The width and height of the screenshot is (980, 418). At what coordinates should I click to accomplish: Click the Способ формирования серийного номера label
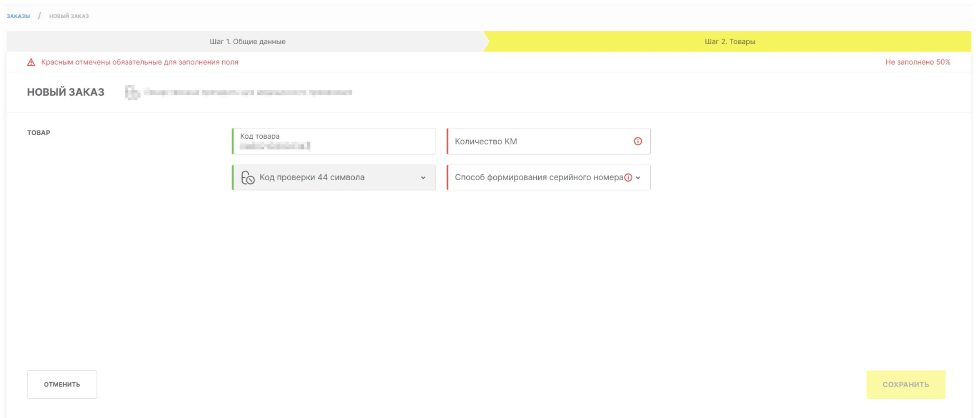pos(539,178)
